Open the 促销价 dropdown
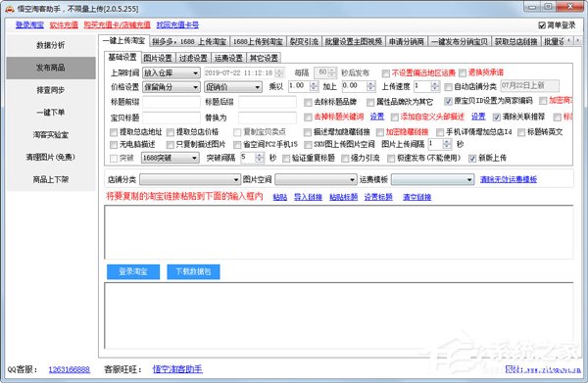The image size is (588, 383). coord(233,87)
